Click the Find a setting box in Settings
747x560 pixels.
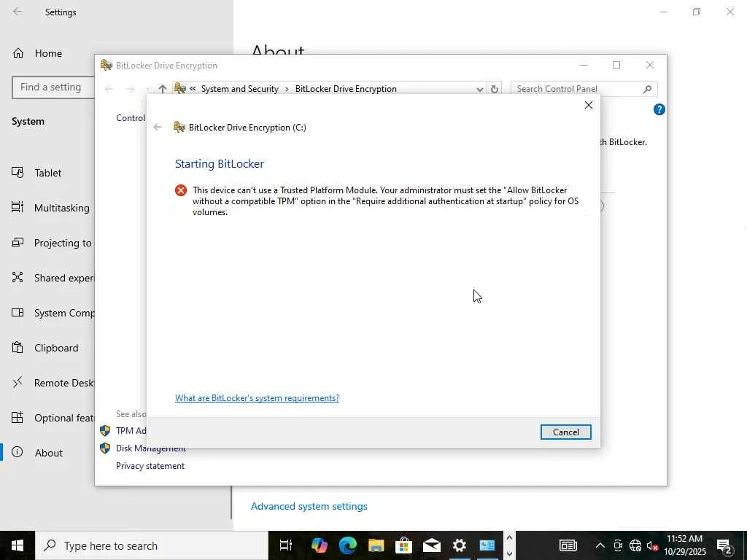pos(53,87)
